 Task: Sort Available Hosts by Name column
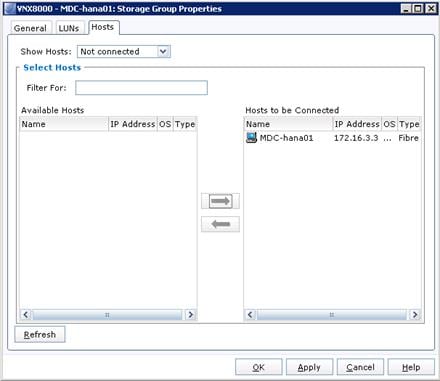[64, 124]
